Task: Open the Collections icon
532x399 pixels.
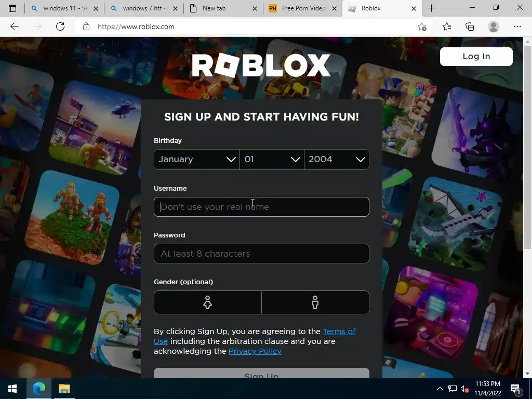Action: point(470,26)
